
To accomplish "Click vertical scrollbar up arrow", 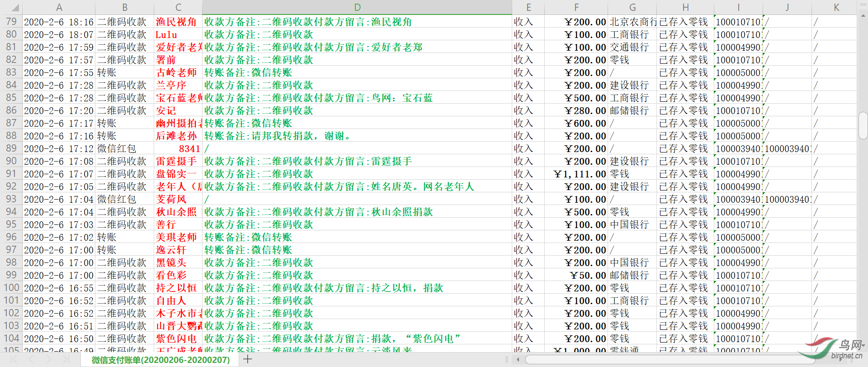I will pos(863,16).
